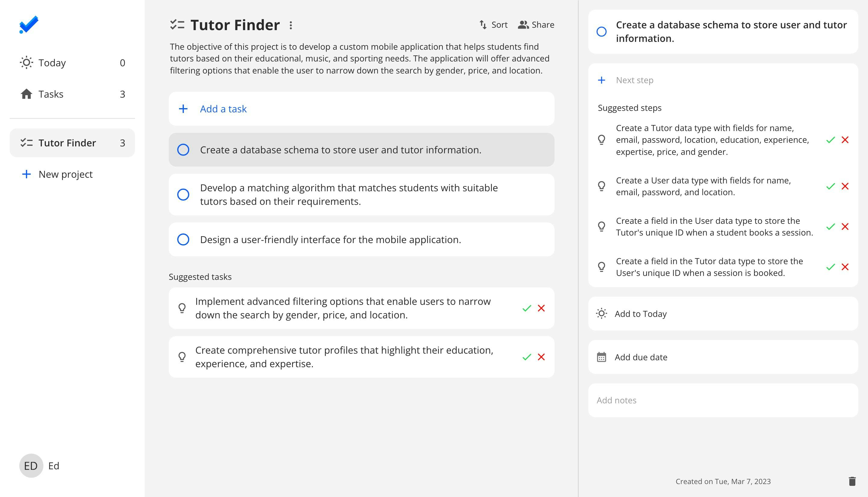The image size is (868, 497).
Task: Accept the Tutor data type suggested step
Action: (x=830, y=140)
